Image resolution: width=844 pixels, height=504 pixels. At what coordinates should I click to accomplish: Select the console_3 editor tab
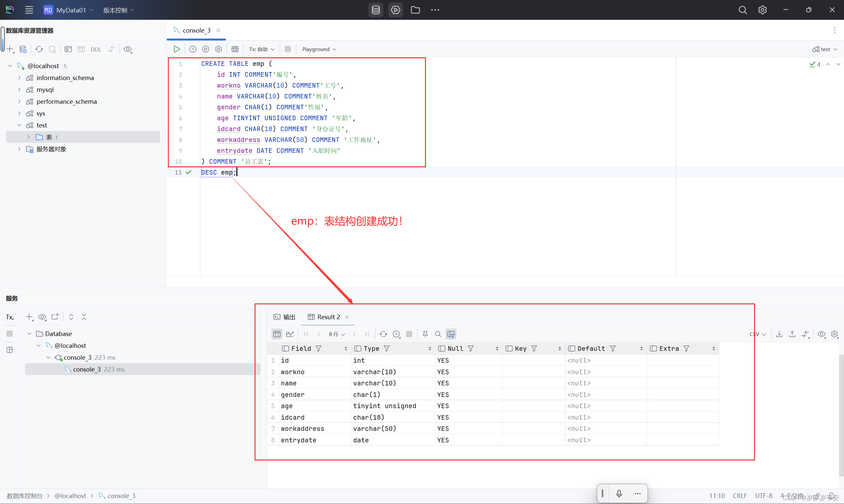[196, 30]
